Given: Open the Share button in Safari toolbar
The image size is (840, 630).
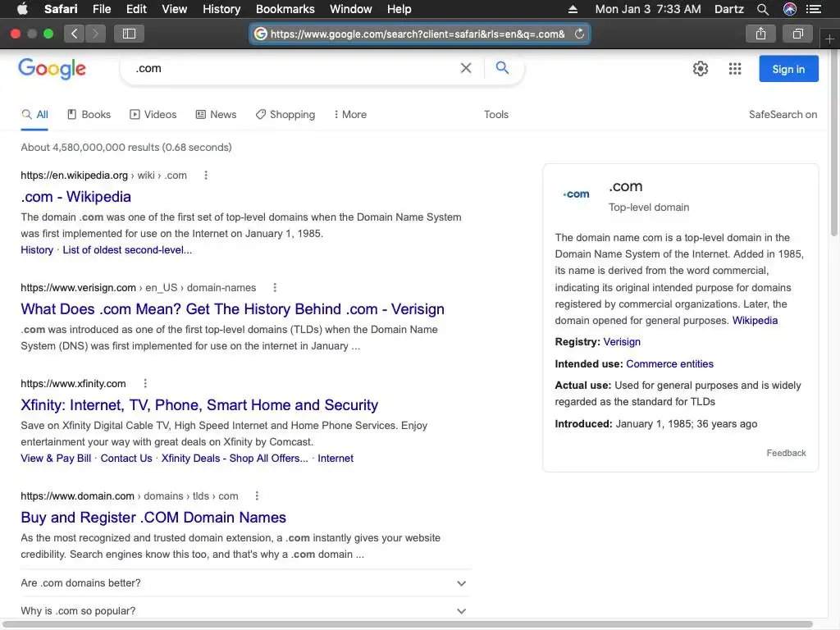Looking at the screenshot, I should 760,34.
